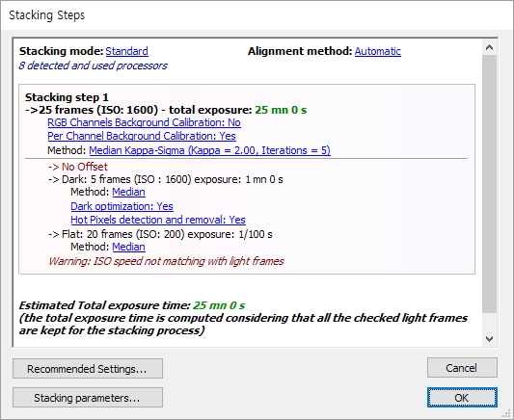
Task: Open Recommended Settings dialog
Action: (x=88, y=369)
